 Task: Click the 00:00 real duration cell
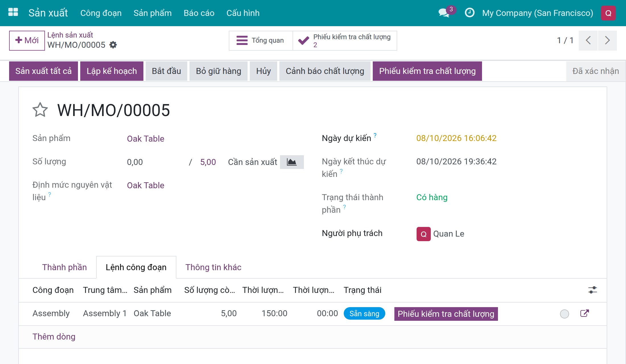(x=328, y=313)
